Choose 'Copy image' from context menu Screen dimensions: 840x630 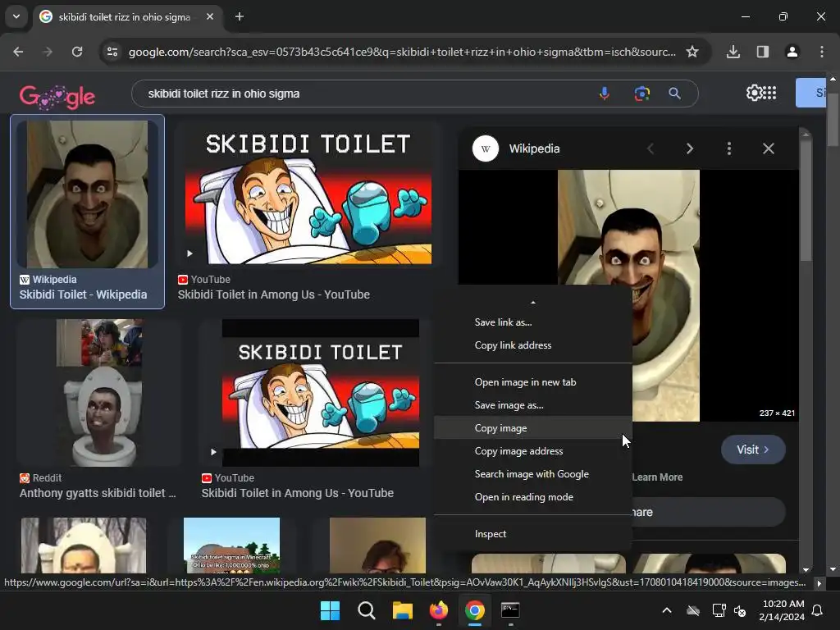533,428
